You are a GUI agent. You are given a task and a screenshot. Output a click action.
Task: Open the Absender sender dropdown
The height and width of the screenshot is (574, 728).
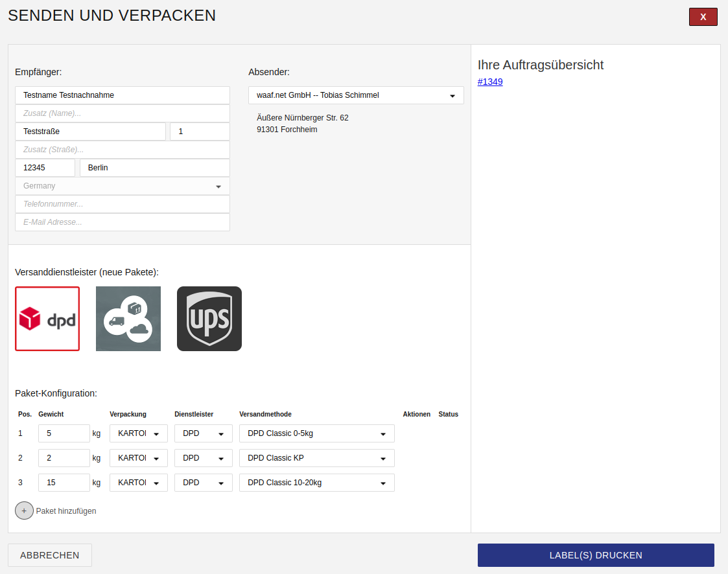[x=356, y=95]
